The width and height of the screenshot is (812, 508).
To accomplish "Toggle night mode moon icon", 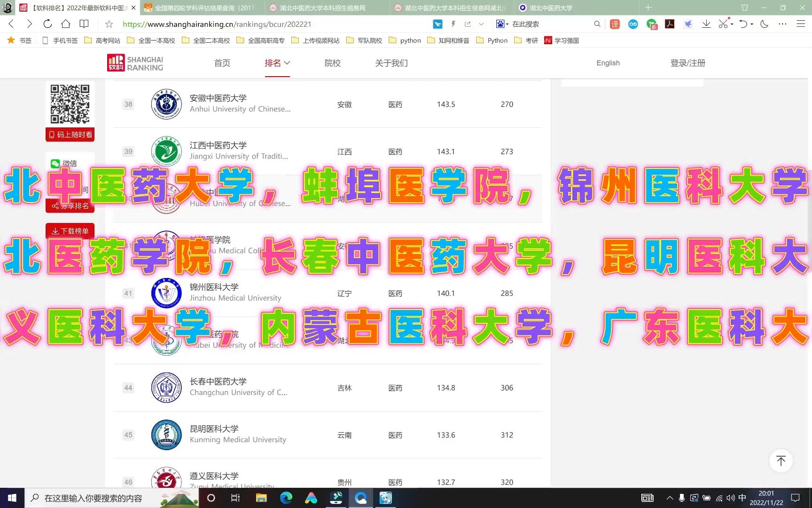I will click(765, 24).
